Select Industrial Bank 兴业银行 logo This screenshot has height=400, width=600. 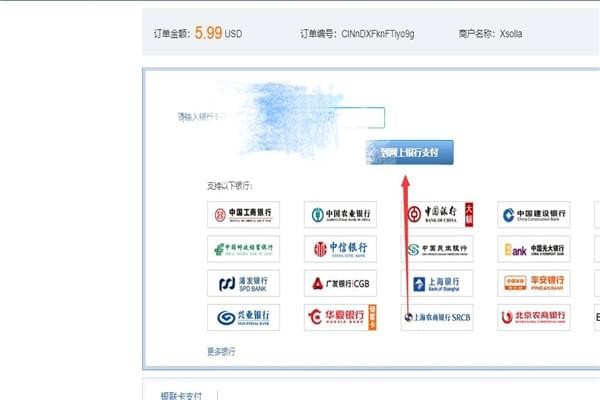click(x=244, y=318)
